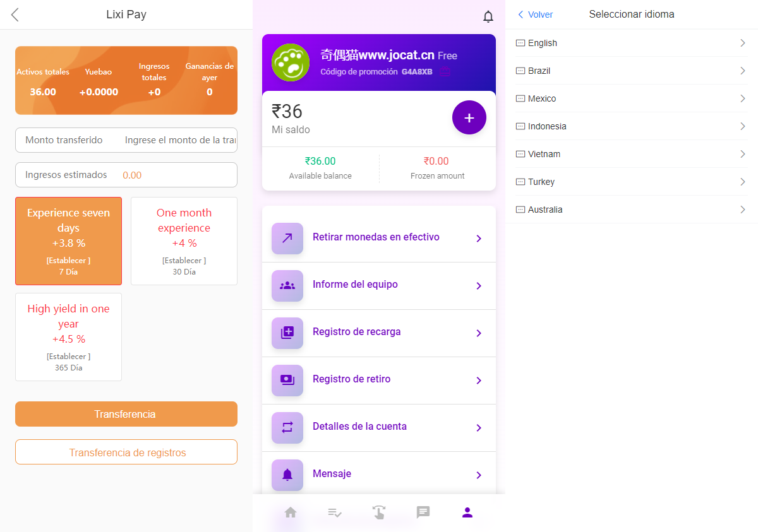Expand the English language option chevron
The image size is (758, 532).
[743, 43]
